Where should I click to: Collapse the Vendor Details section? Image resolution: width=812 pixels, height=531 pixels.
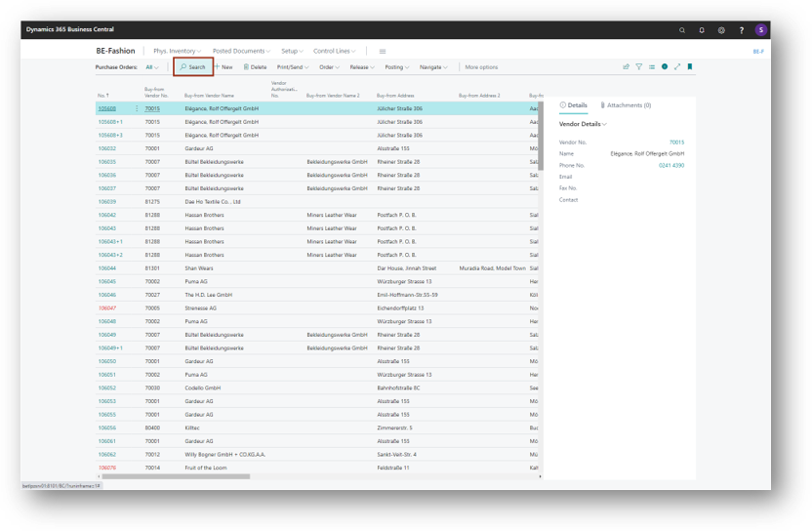(583, 124)
